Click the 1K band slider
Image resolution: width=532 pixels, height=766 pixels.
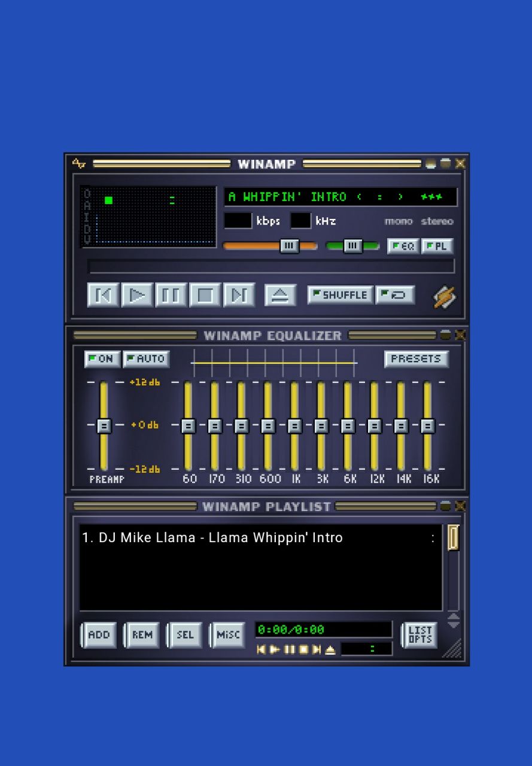294,425
